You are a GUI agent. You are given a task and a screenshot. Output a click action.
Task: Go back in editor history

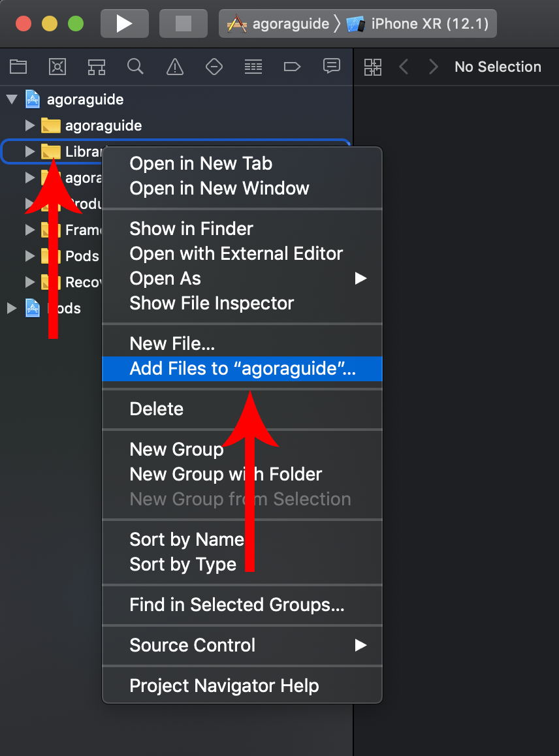pos(404,67)
